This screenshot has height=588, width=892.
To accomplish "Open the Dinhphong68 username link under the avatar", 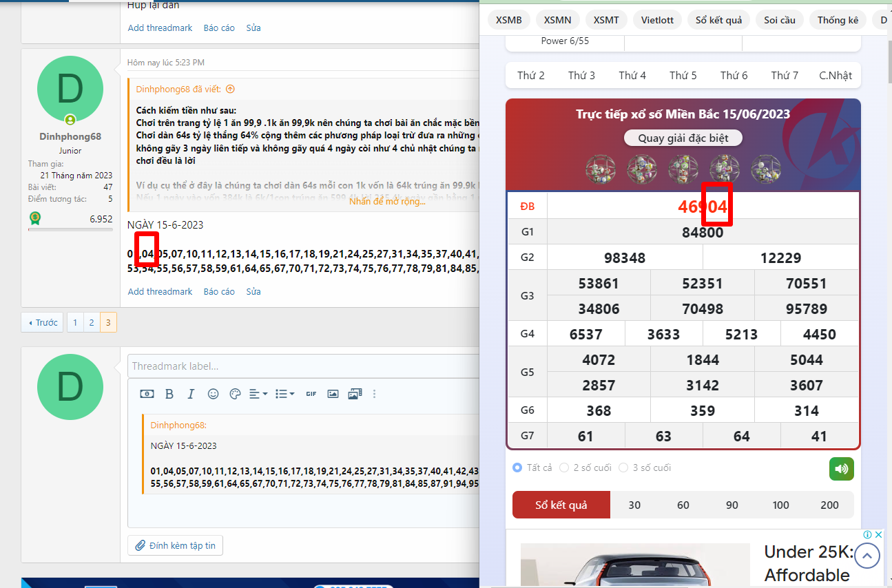I will [x=70, y=136].
